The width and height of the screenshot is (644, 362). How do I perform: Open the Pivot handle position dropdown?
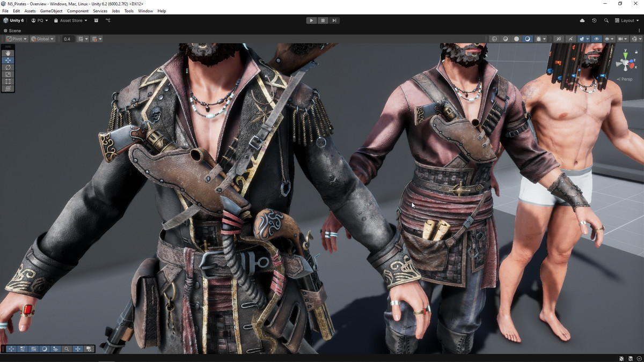pyautogui.click(x=17, y=39)
